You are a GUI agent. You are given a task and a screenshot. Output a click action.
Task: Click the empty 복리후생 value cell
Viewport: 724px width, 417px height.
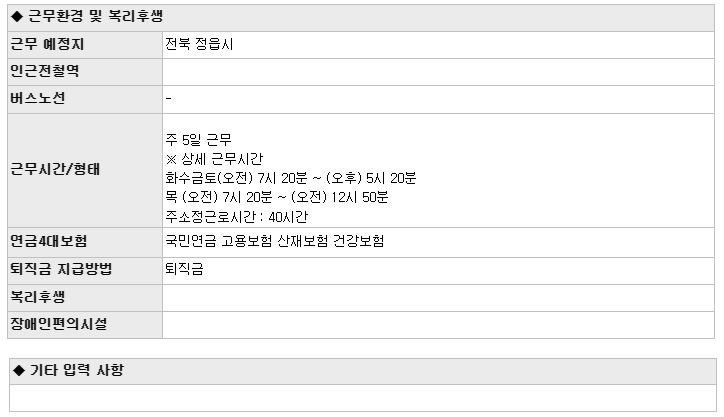pos(438,298)
